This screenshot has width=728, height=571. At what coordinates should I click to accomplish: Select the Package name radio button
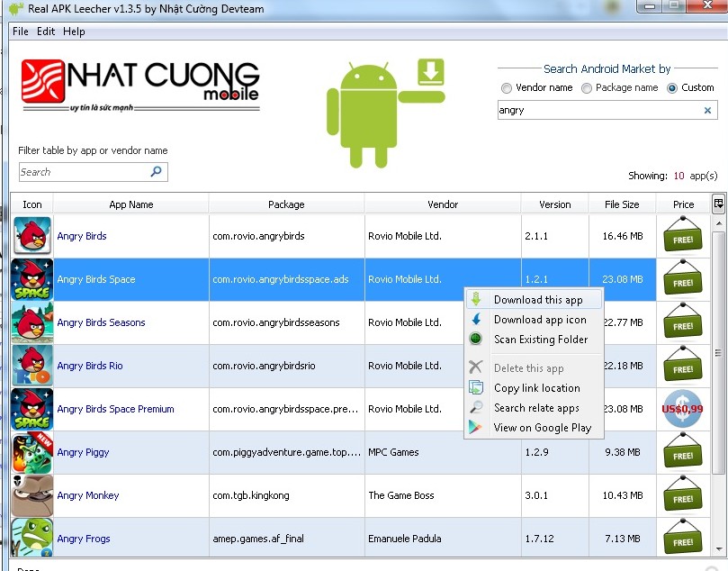[587, 87]
